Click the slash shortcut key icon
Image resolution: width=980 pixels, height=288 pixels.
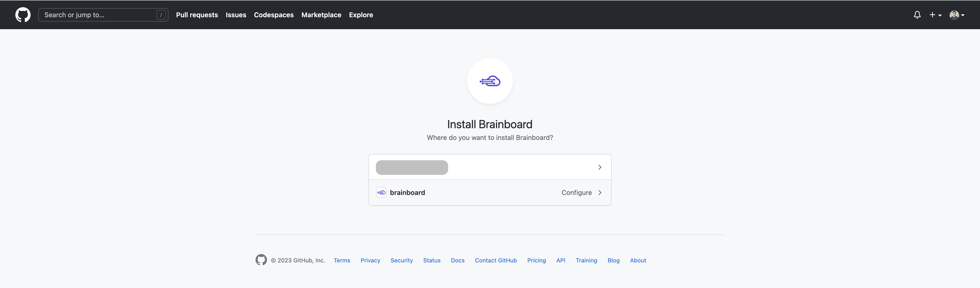click(x=161, y=15)
